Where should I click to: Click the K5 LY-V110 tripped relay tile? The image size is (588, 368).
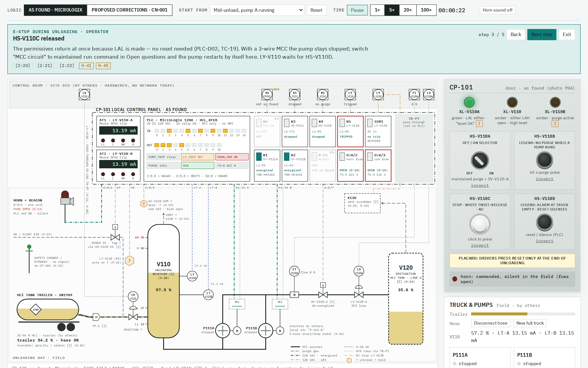tap(350, 131)
